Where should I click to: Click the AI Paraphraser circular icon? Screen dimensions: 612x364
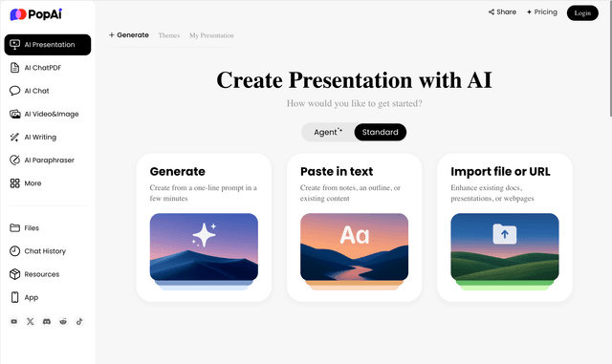coord(15,160)
